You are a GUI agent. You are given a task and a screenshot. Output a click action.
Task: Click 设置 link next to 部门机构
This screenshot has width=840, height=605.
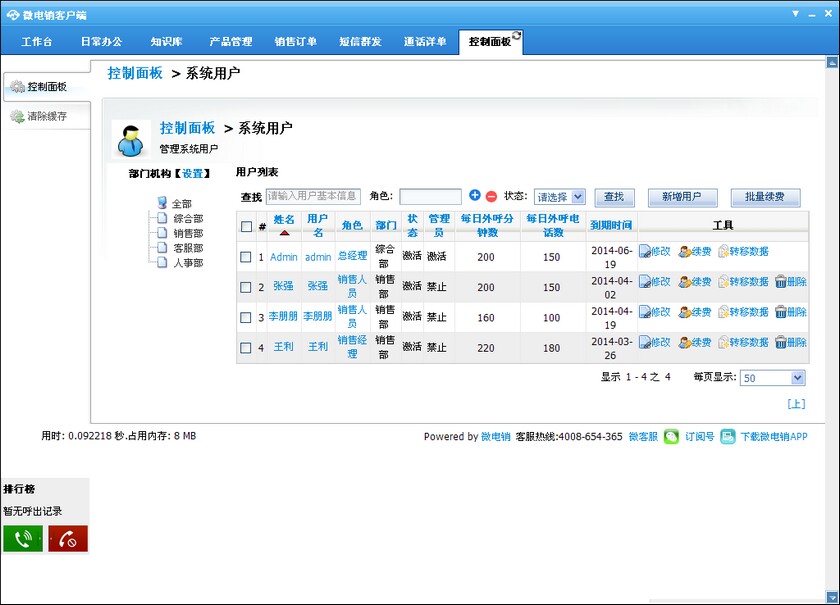[193, 174]
